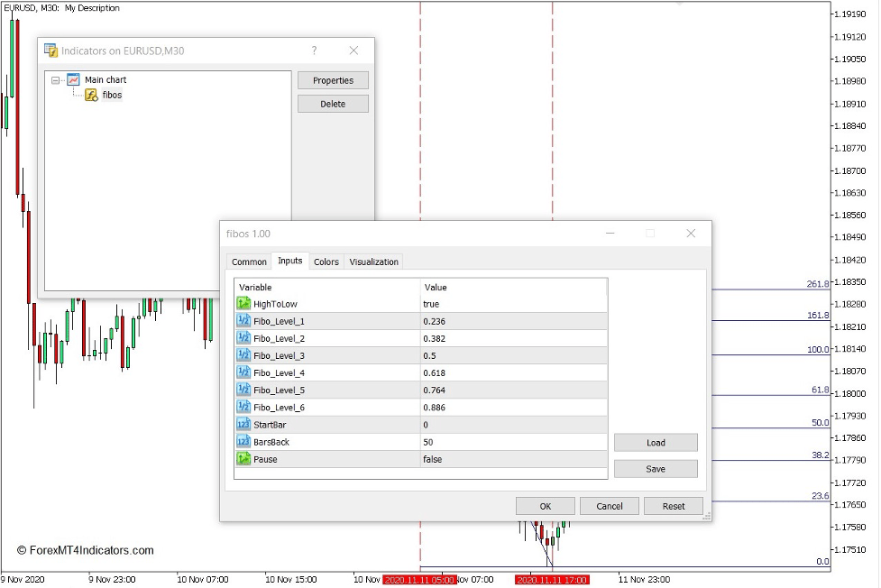Collapse the Main chart tree node
The image size is (881, 588).
(x=57, y=79)
